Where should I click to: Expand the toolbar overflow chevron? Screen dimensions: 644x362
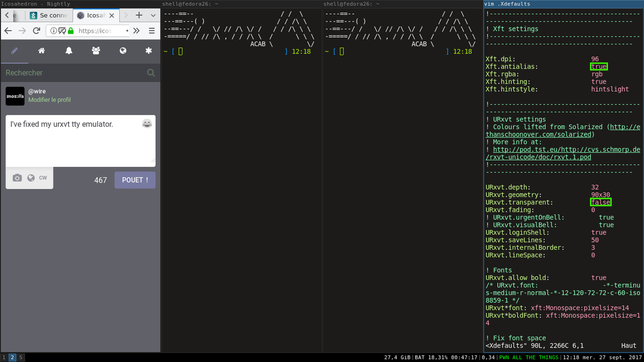pyautogui.click(x=136, y=31)
